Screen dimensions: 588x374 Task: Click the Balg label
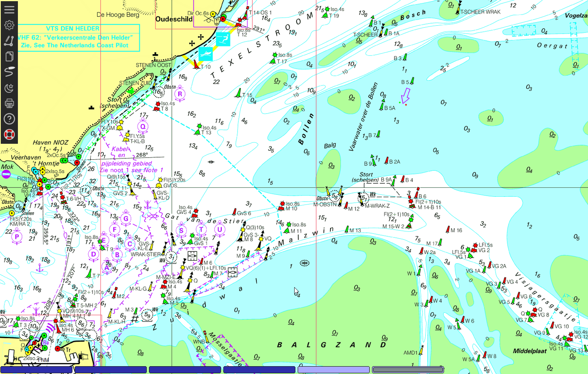tap(330, 145)
